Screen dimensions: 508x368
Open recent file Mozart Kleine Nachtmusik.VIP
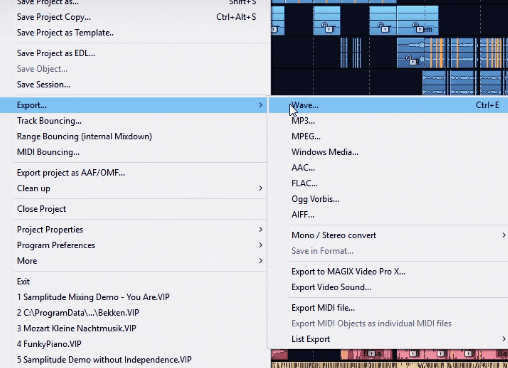coord(77,328)
